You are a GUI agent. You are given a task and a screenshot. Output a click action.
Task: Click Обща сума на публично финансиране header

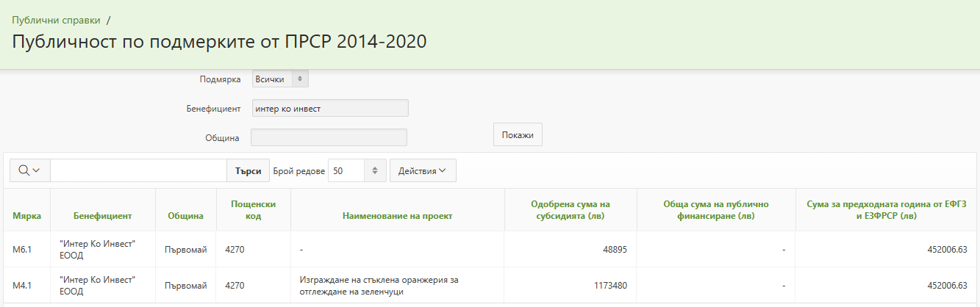pyautogui.click(x=715, y=210)
